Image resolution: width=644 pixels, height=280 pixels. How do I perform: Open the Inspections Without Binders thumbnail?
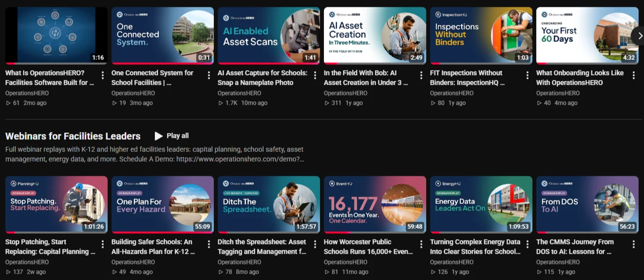tap(481, 36)
